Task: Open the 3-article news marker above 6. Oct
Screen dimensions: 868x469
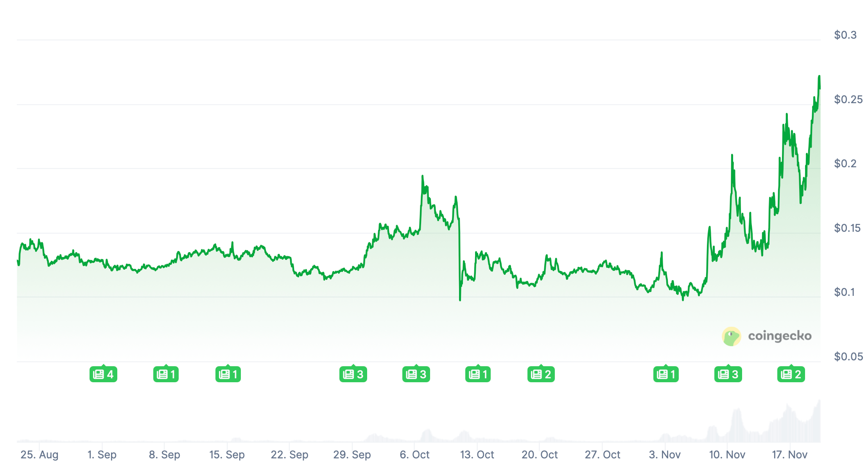Action: (416, 374)
